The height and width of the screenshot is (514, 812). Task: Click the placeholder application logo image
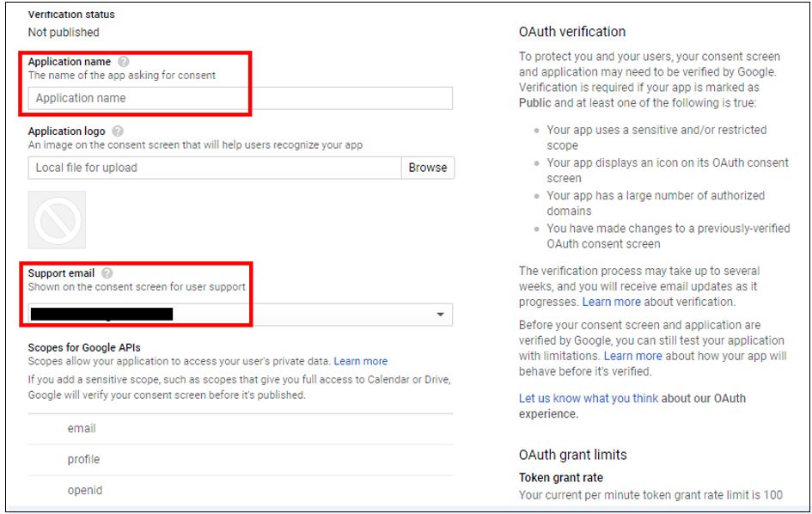coord(57,220)
